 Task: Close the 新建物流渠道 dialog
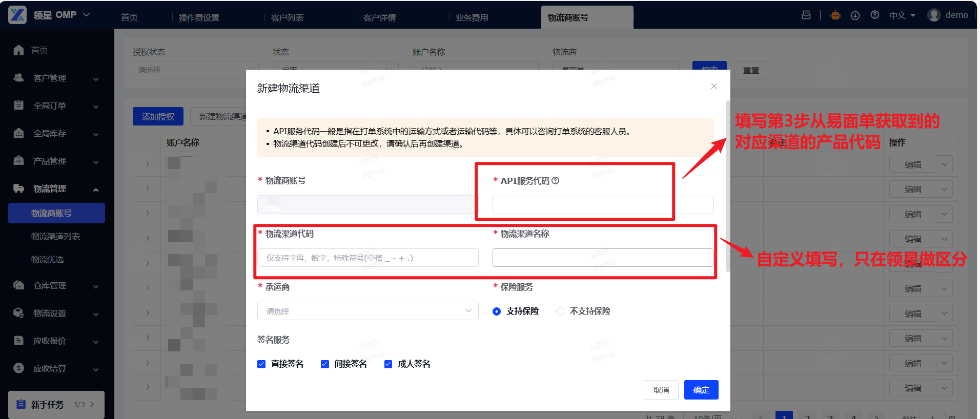[x=714, y=87]
